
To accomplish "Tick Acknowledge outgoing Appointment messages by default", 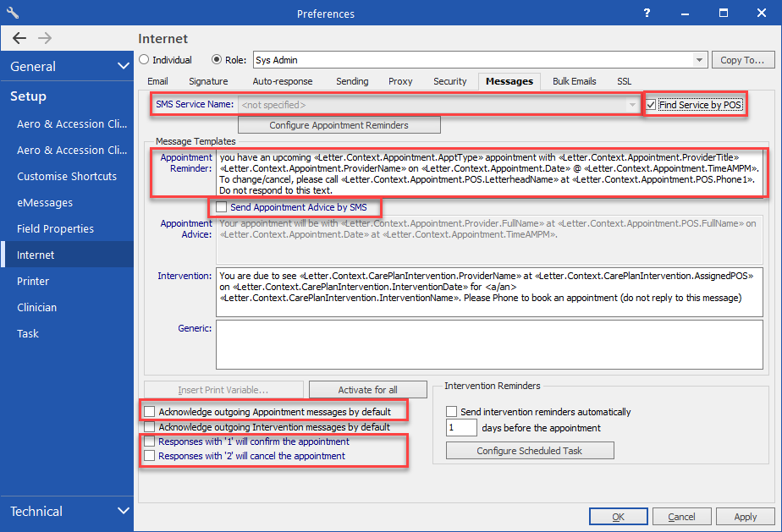I will 149,412.
